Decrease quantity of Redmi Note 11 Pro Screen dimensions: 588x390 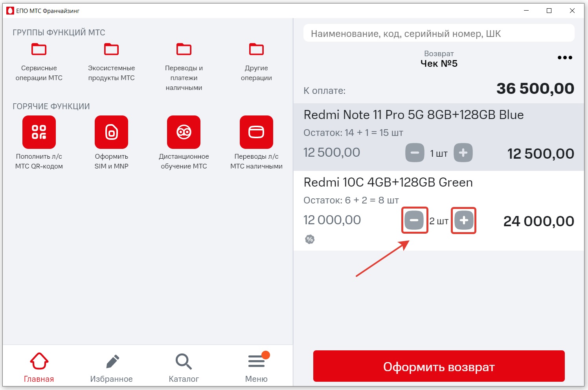[415, 153]
